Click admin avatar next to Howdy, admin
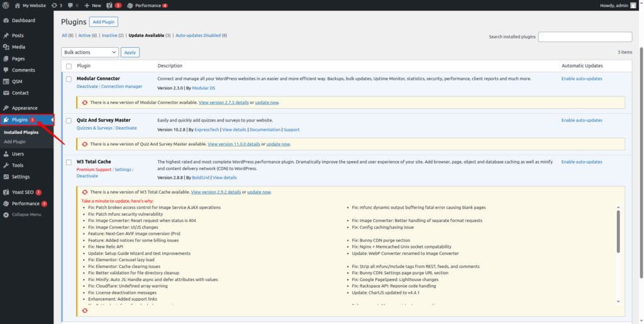Viewport: 644px width, 324px height. 633,5
